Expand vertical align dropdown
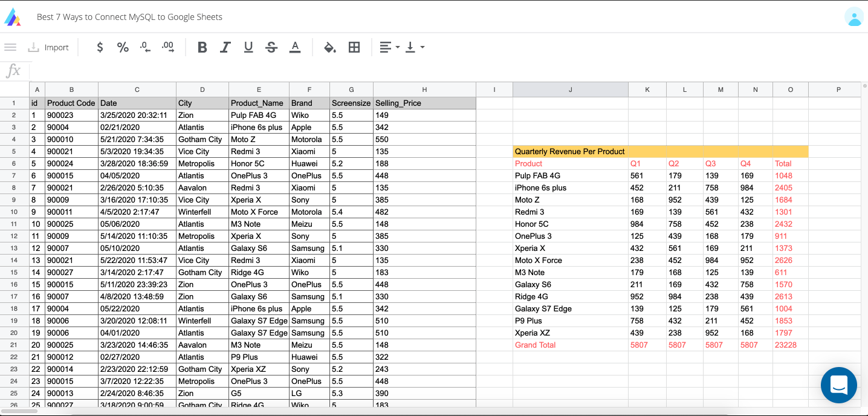This screenshot has width=868, height=416. tap(415, 47)
